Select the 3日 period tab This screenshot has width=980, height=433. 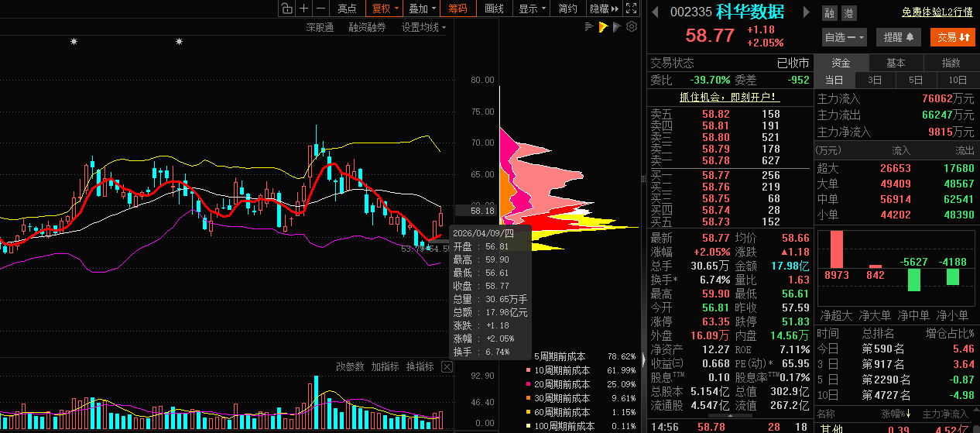875,80
